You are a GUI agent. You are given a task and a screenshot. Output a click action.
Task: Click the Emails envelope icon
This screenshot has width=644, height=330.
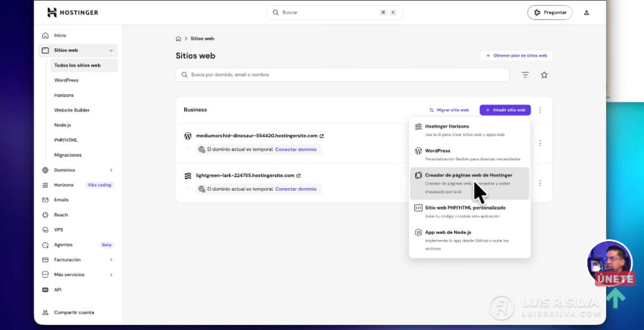[x=45, y=200]
